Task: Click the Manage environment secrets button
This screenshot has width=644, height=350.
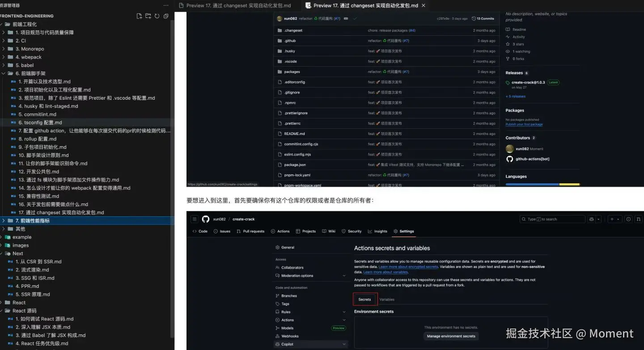Action: click(451, 336)
